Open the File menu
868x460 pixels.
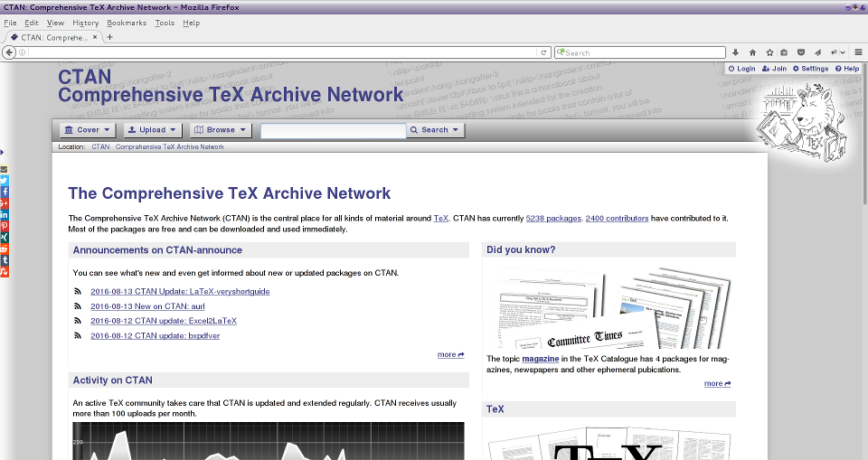pos(10,23)
